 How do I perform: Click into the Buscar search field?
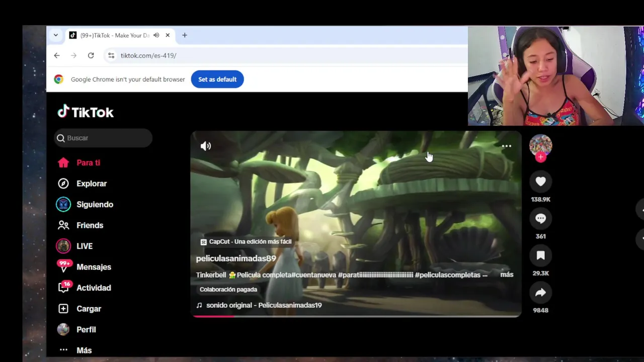[103, 138]
